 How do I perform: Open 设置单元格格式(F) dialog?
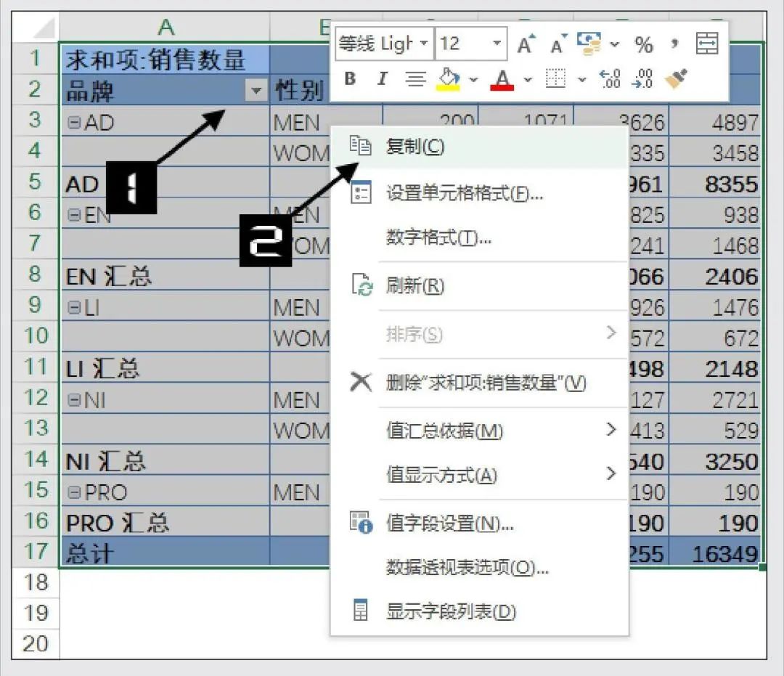479,193
